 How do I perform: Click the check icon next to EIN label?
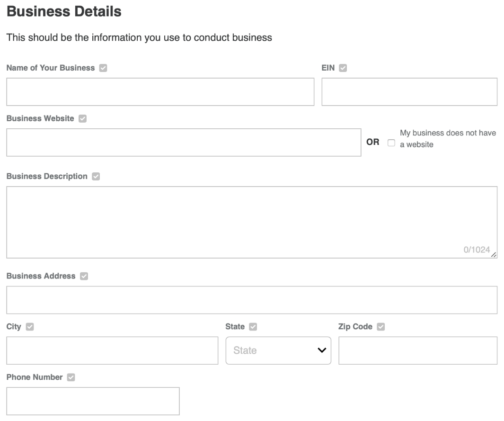343,68
